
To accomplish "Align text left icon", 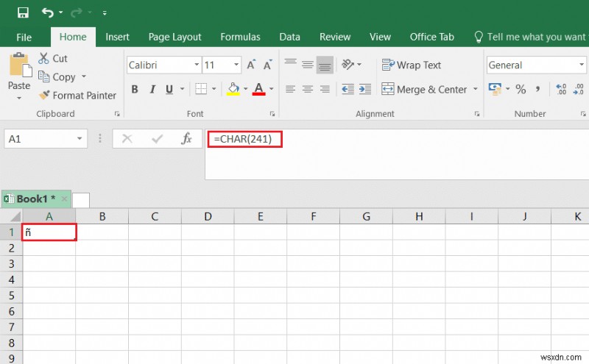I will pos(290,89).
